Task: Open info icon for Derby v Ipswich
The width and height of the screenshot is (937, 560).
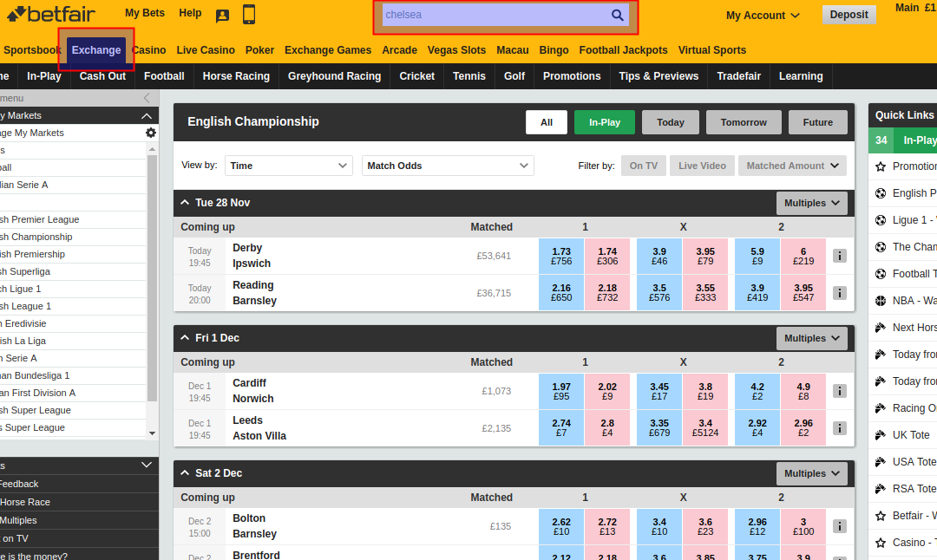Action: [x=840, y=256]
